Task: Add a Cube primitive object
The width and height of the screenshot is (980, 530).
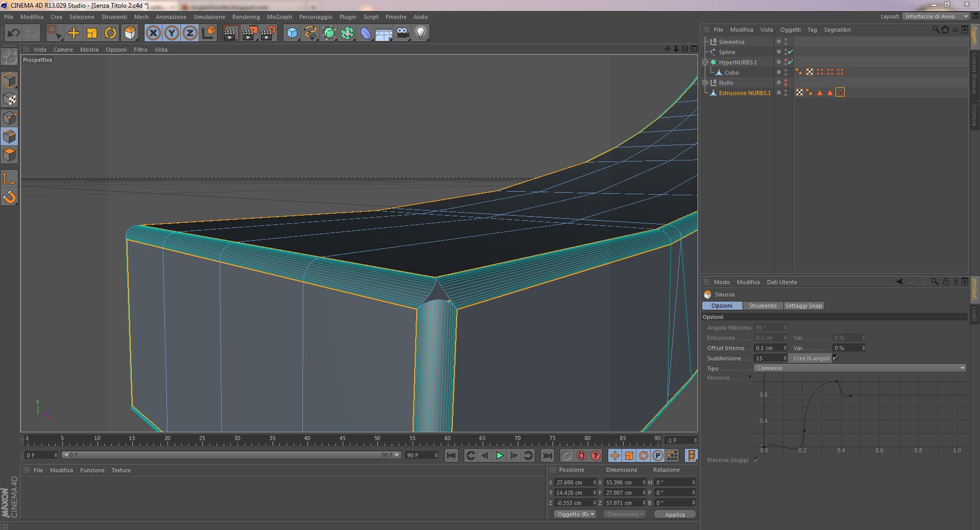Action: pyautogui.click(x=292, y=33)
